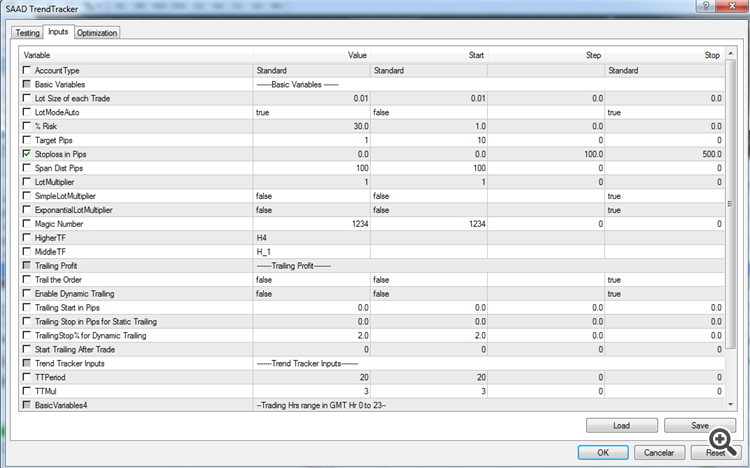Check the ExponantialLotMultiplier checkbox
The image size is (750, 468).
click(x=27, y=210)
